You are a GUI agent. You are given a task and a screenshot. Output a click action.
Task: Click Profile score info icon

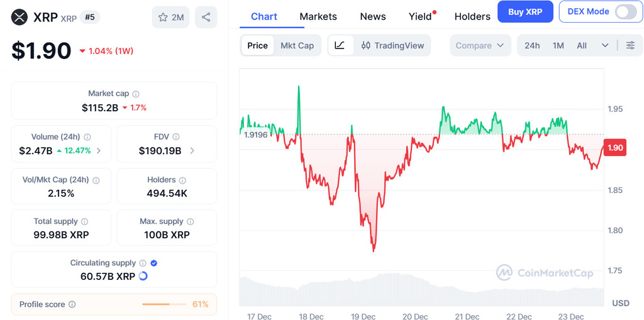(72, 305)
